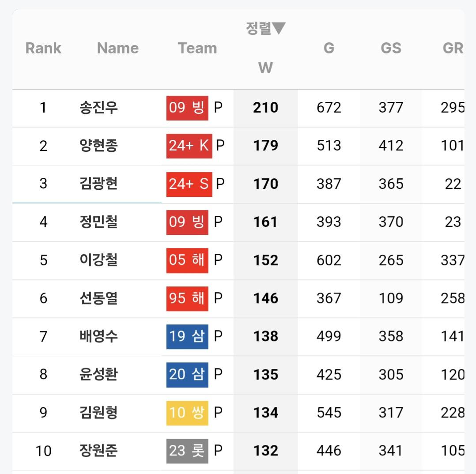Select the Name column header
The width and height of the screenshot is (476, 474).
pyautogui.click(x=118, y=48)
